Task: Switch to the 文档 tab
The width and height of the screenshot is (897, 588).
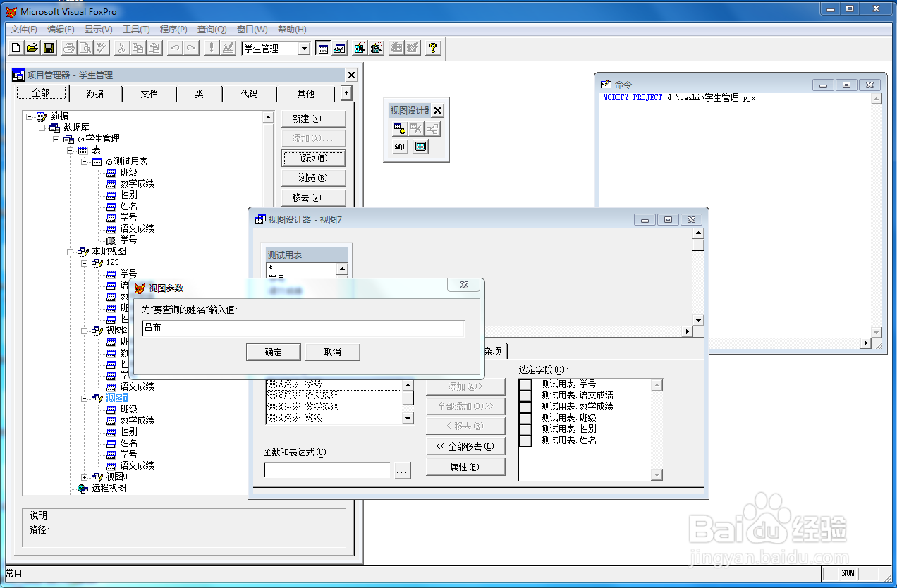Action: pos(149,93)
